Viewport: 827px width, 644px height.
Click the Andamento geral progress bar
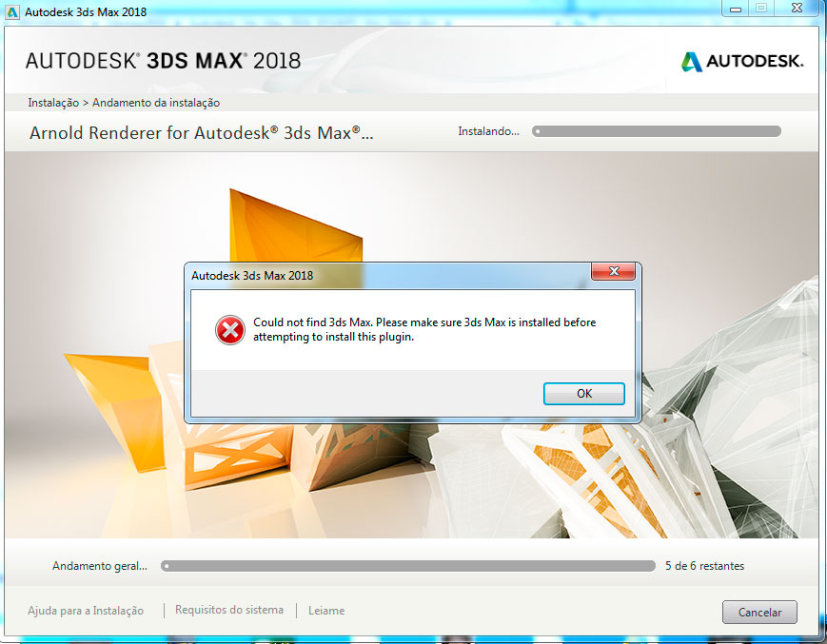point(407,566)
